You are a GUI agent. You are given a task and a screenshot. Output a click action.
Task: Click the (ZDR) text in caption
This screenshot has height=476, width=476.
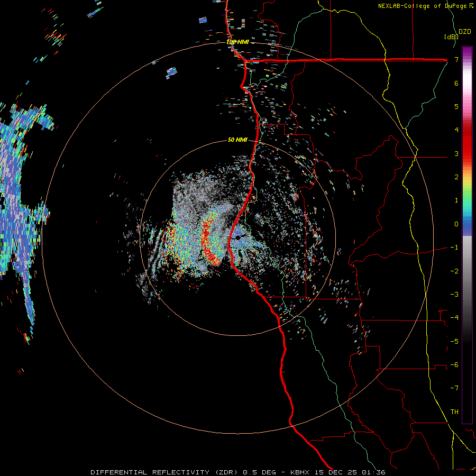[226, 472]
